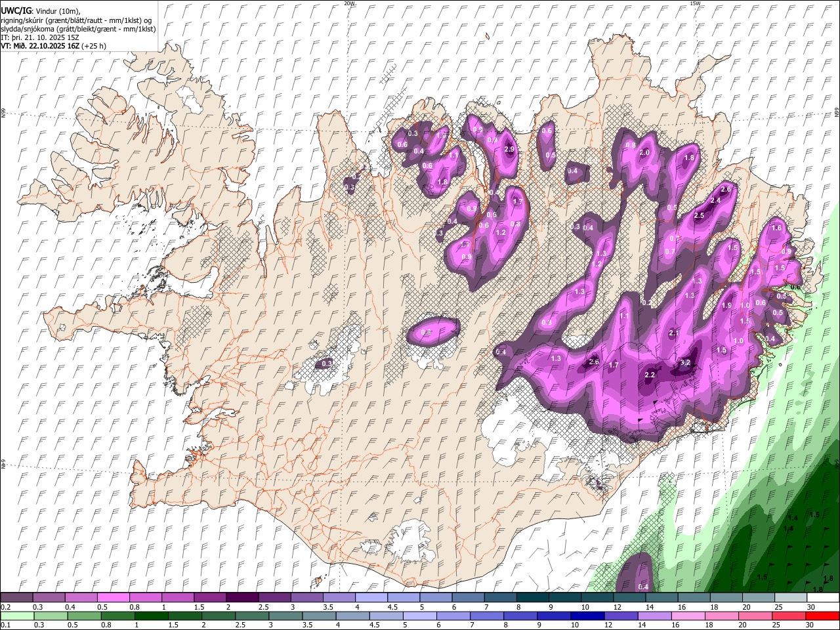Image resolution: width=840 pixels, height=630 pixels.
Task: Click the 2.4 value on the map
Action: (x=716, y=200)
